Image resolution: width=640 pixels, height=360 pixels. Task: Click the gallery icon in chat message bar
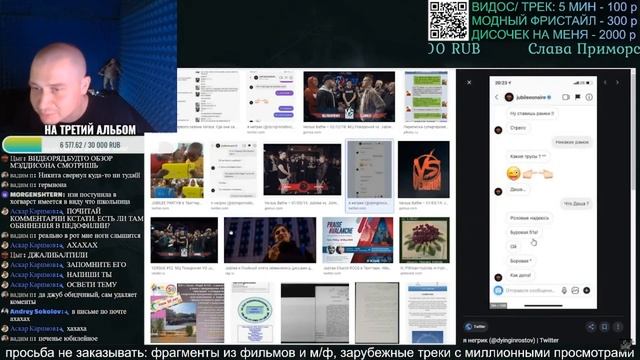(575, 290)
